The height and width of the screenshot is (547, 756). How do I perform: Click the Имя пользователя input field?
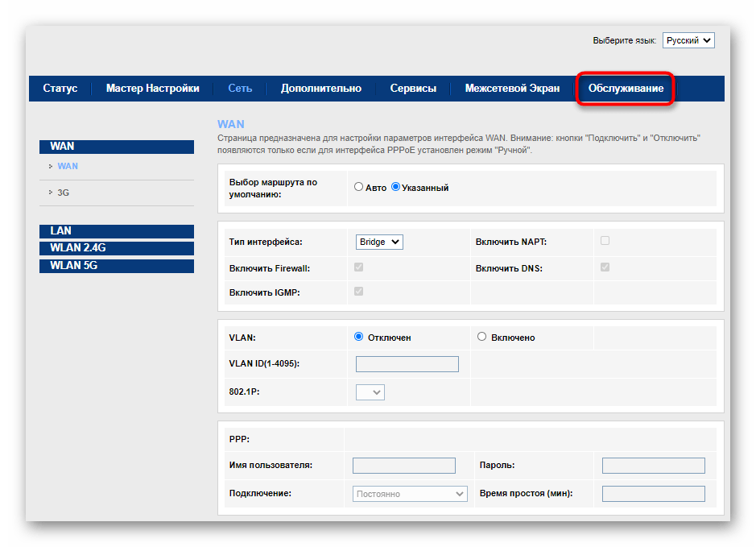404,466
